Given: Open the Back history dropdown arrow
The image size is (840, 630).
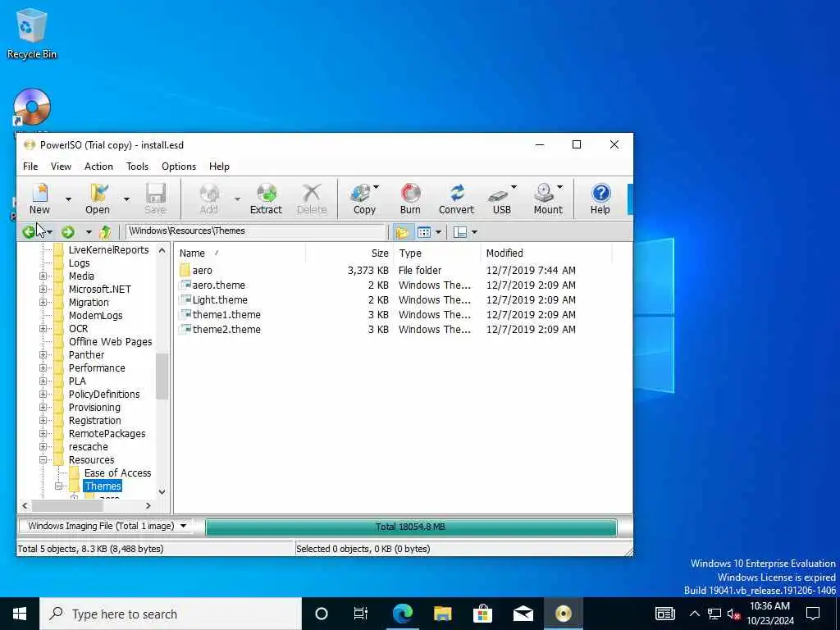Looking at the screenshot, I should click(x=49, y=232).
